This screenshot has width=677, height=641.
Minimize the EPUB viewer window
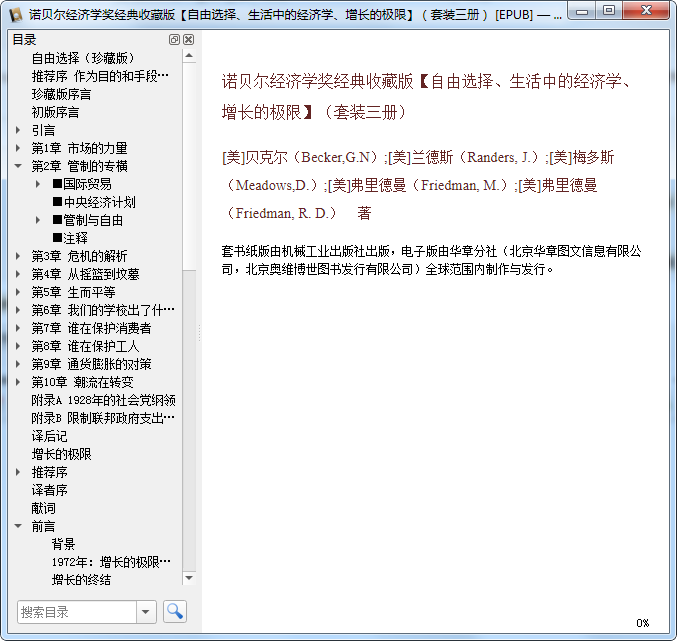pos(582,11)
